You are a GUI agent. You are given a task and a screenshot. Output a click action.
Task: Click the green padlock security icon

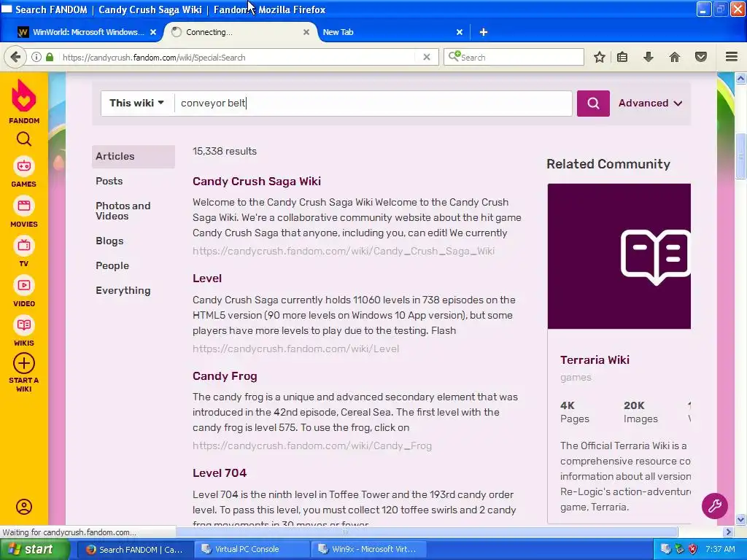pos(50,57)
